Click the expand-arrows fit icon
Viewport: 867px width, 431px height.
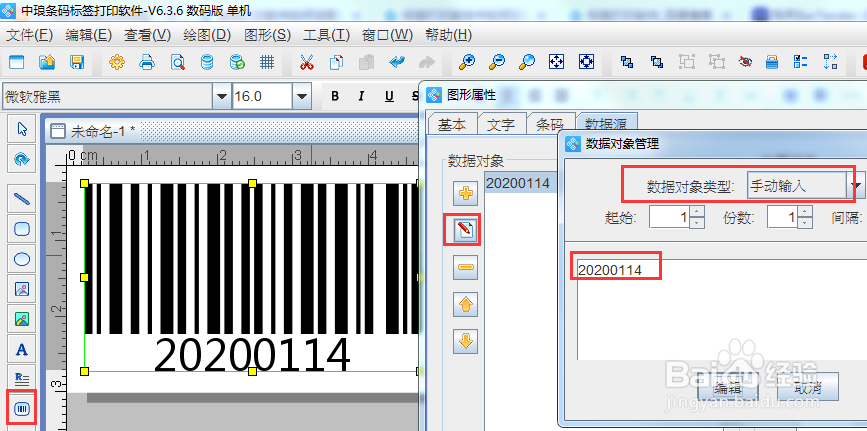556,62
